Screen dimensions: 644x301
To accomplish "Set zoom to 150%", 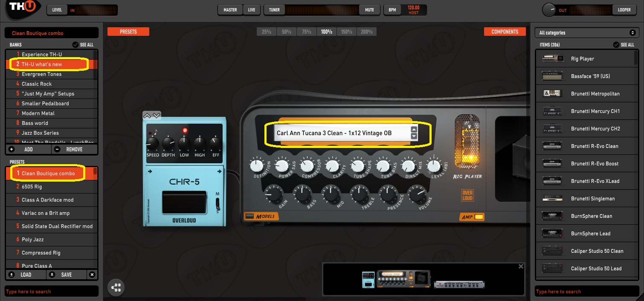I will (347, 32).
